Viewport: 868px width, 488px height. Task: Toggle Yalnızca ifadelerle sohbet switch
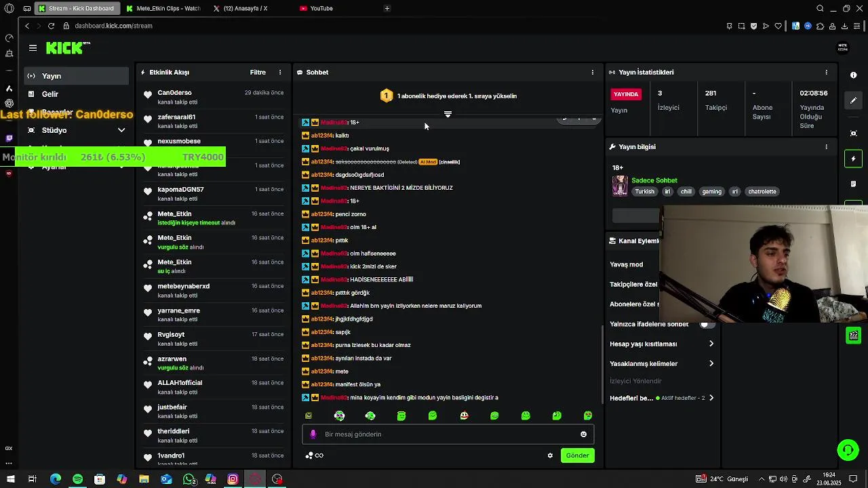[x=707, y=324]
